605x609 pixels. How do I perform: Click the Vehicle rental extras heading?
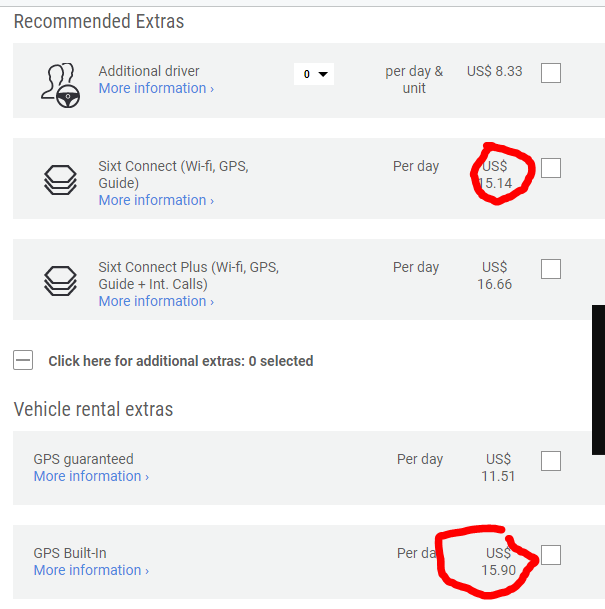[x=93, y=409]
